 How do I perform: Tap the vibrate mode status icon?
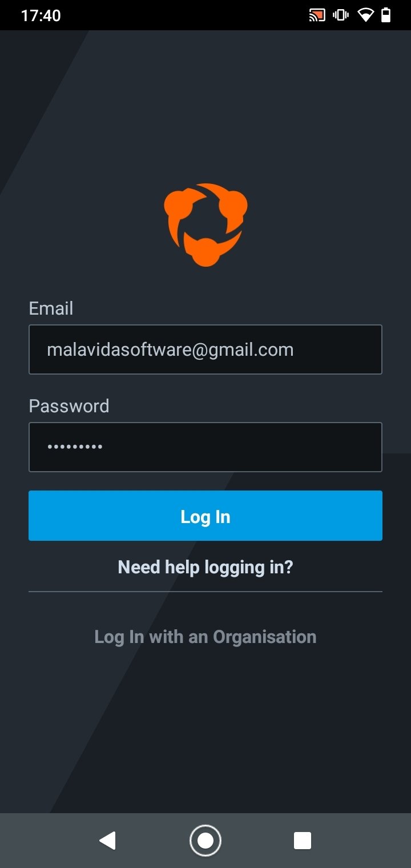[x=341, y=15]
